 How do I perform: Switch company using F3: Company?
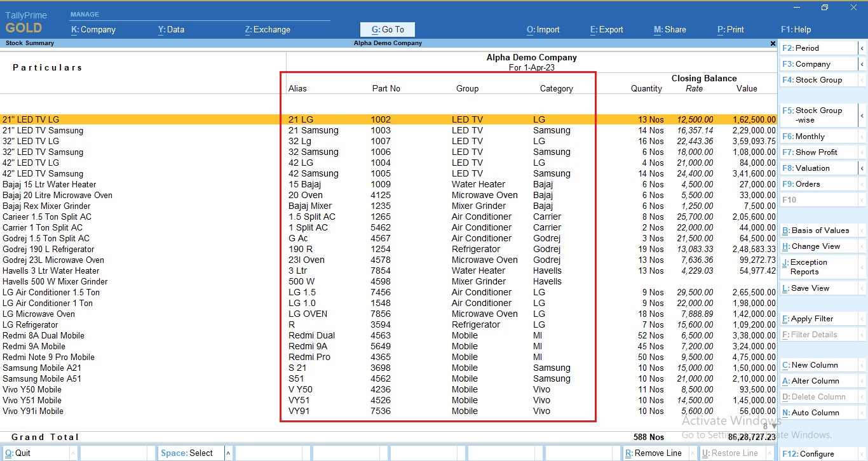(x=817, y=63)
